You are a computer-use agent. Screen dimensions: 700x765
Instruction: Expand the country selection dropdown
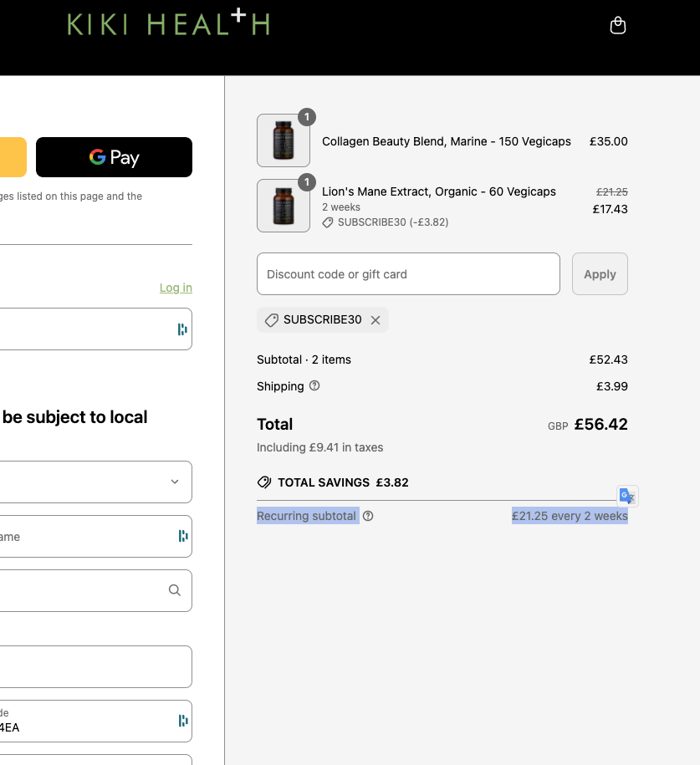(174, 482)
